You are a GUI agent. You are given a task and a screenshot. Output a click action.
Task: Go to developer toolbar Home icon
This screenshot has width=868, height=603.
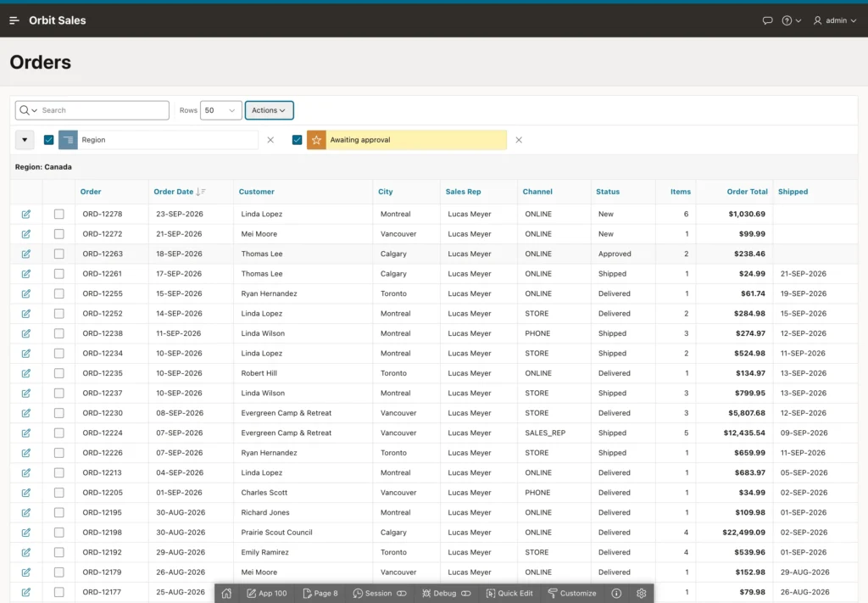point(226,593)
